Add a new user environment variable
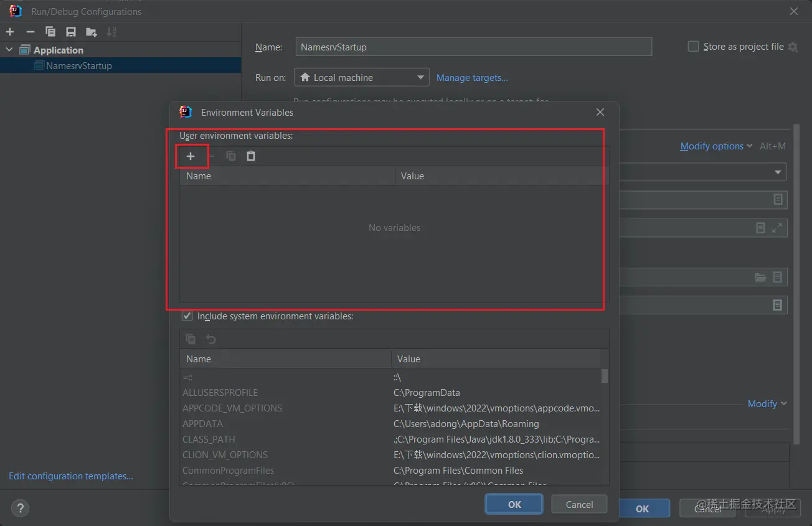Screen dimensions: 812x526 point(191,156)
